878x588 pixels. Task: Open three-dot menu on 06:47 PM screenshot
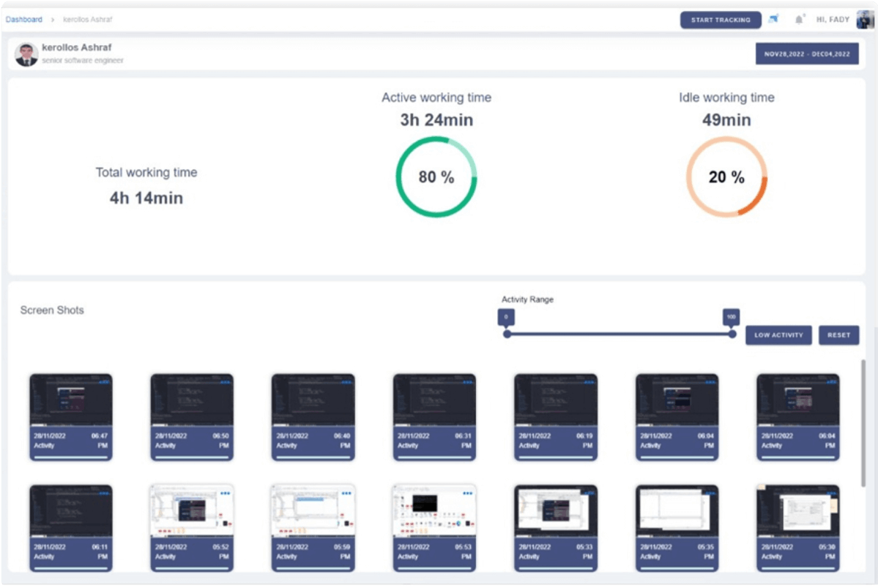click(x=104, y=382)
